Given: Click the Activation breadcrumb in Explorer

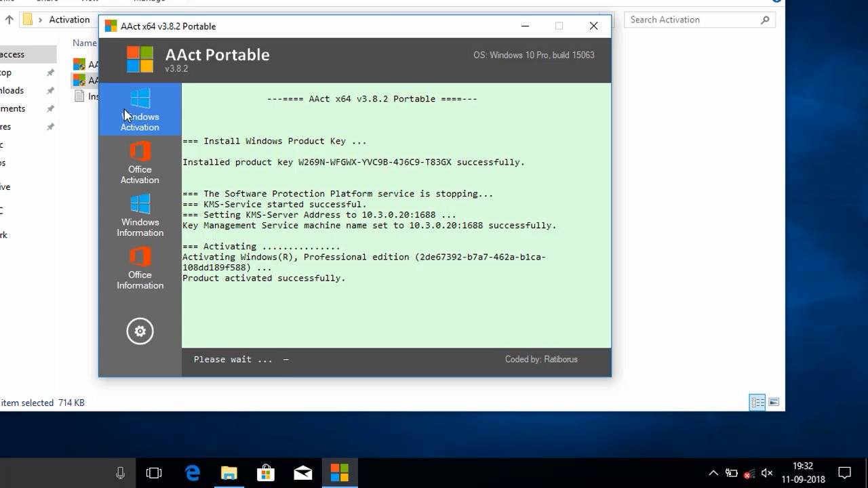Looking at the screenshot, I should point(69,20).
